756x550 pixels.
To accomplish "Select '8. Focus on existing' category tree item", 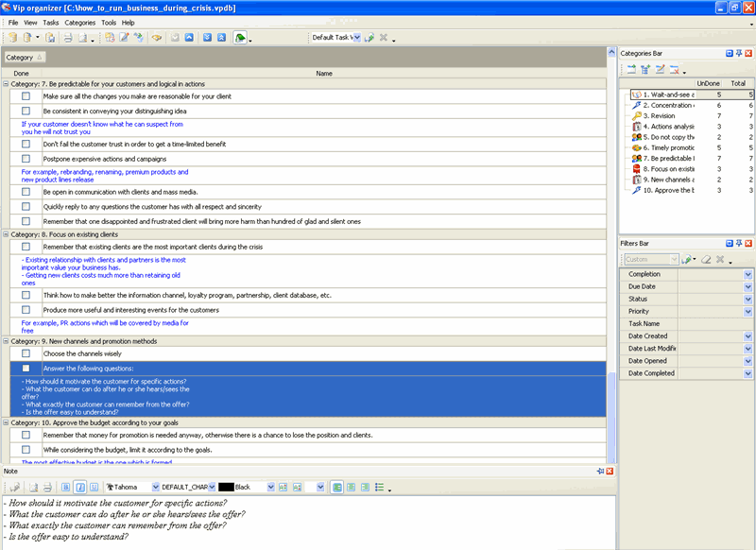I will 668,169.
